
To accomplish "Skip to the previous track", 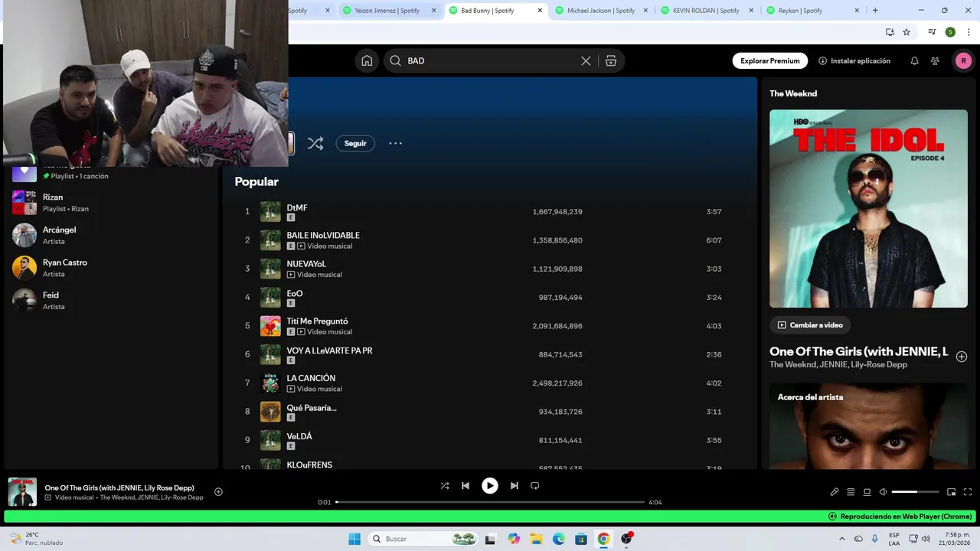I will point(465,485).
